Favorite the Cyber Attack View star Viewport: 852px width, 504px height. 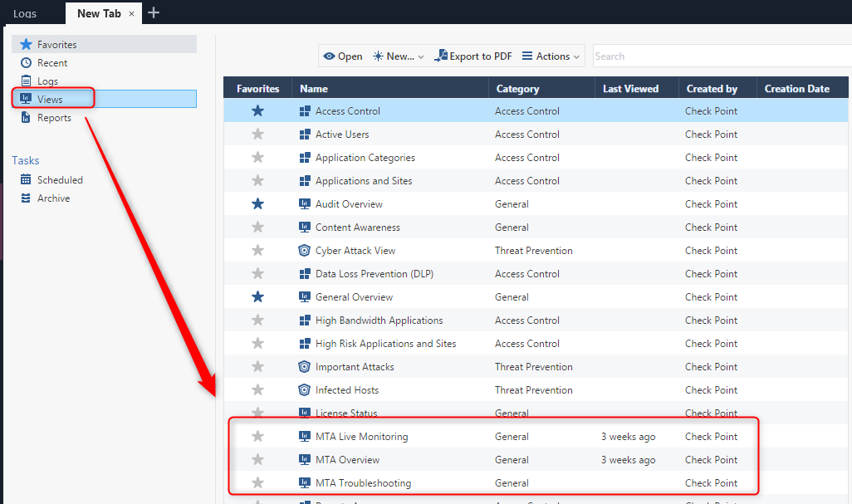click(257, 251)
